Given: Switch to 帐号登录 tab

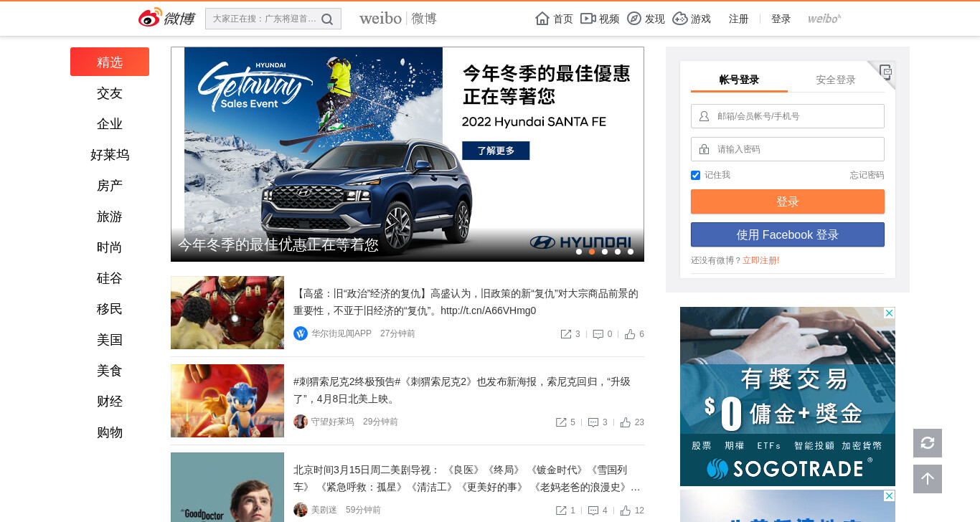Looking at the screenshot, I should [739, 80].
